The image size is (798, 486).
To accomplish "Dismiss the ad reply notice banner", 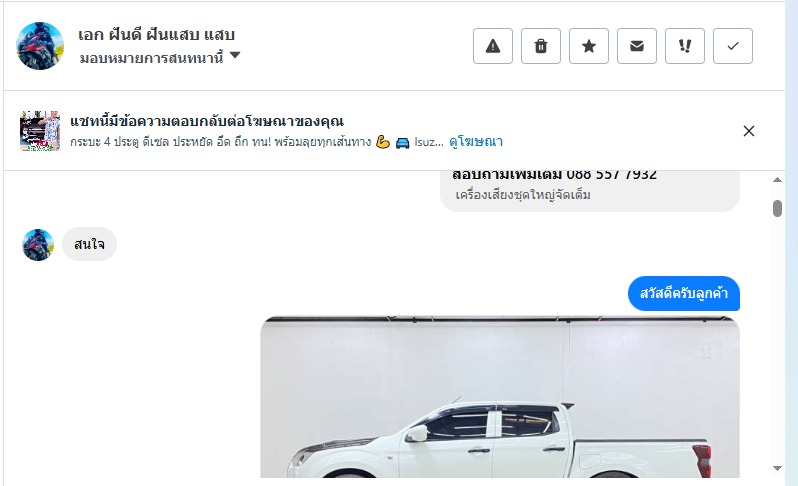I will pyautogui.click(x=749, y=131).
